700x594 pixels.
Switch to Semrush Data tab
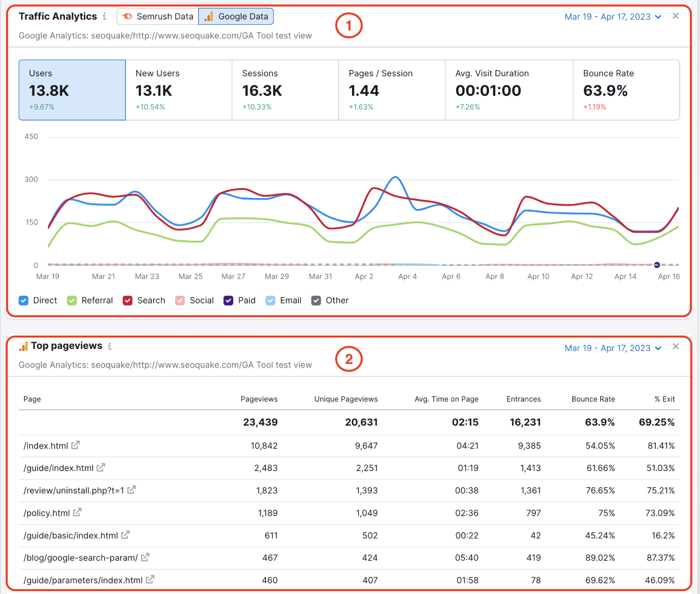tap(158, 16)
